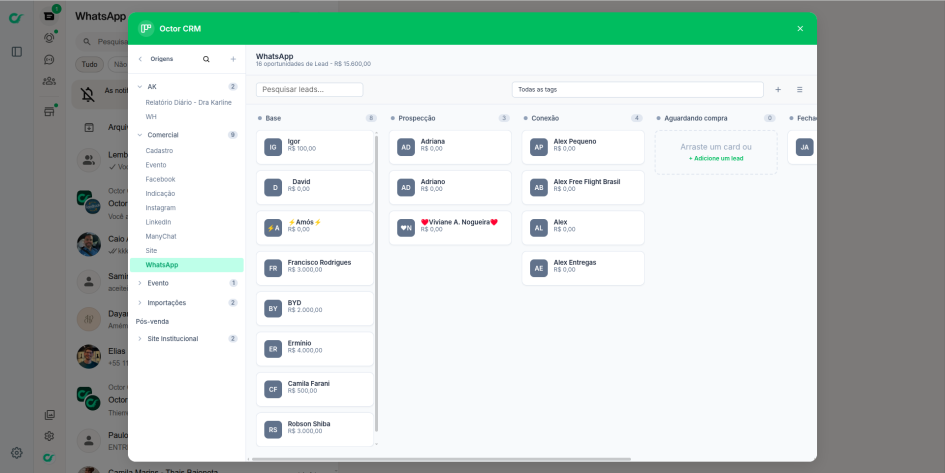
Task: Toggle the left sidebar panel icon
Action: click(x=17, y=51)
